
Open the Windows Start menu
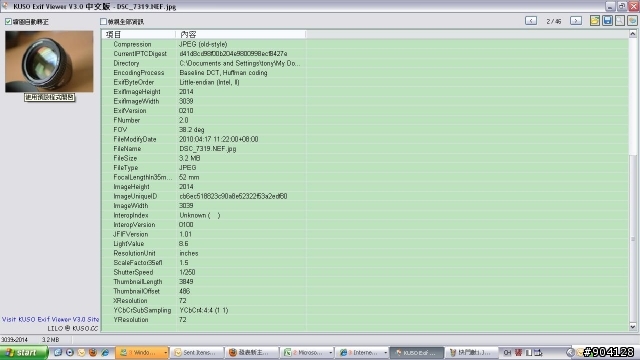(24, 352)
